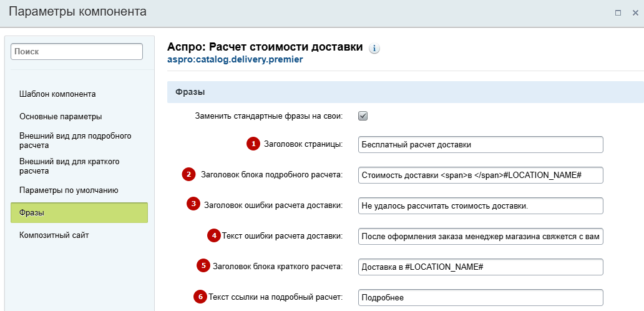This screenshot has height=311, width=644.
Task: Click the info icon beside component title
Action: coord(374,49)
